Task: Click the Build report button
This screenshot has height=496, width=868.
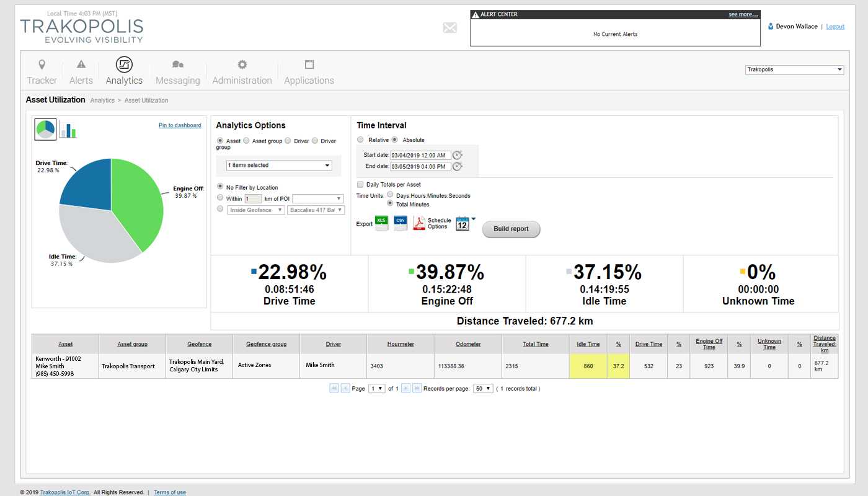Action: click(x=511, y=229)
